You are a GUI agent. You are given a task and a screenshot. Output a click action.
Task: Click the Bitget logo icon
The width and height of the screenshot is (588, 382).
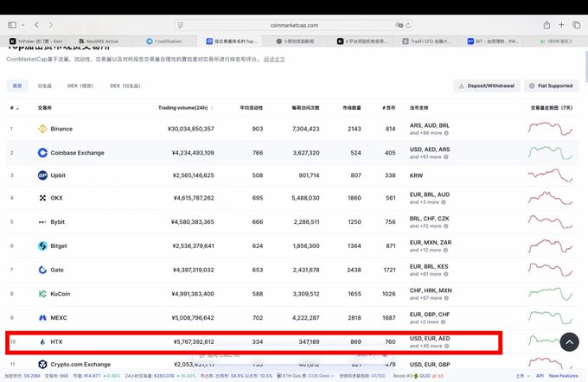(x=42, y=246)
